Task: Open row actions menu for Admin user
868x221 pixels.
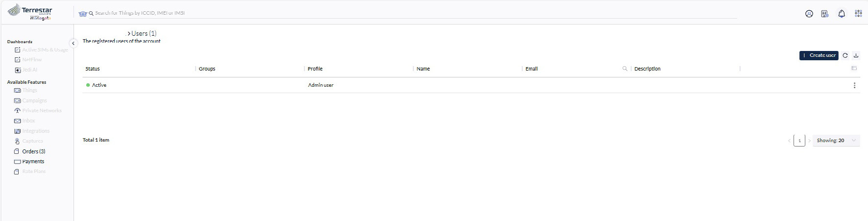Action: [x=854, y=85]
